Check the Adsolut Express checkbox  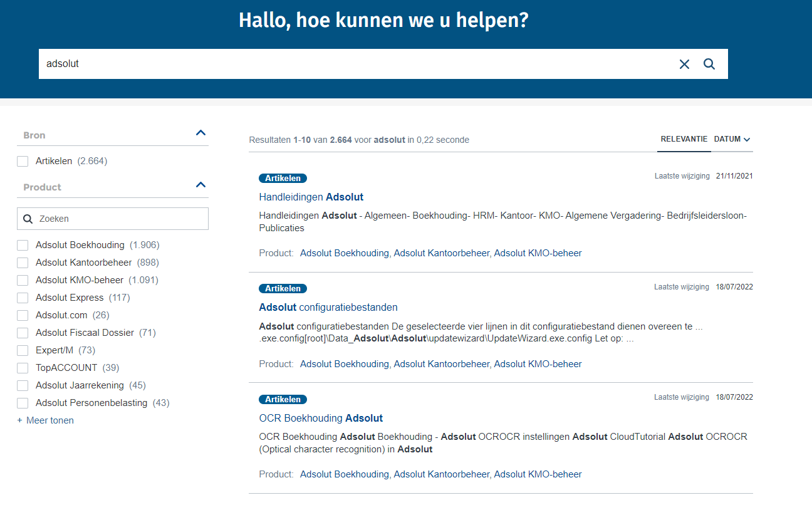pyautogui.click(x=23, y=298)
